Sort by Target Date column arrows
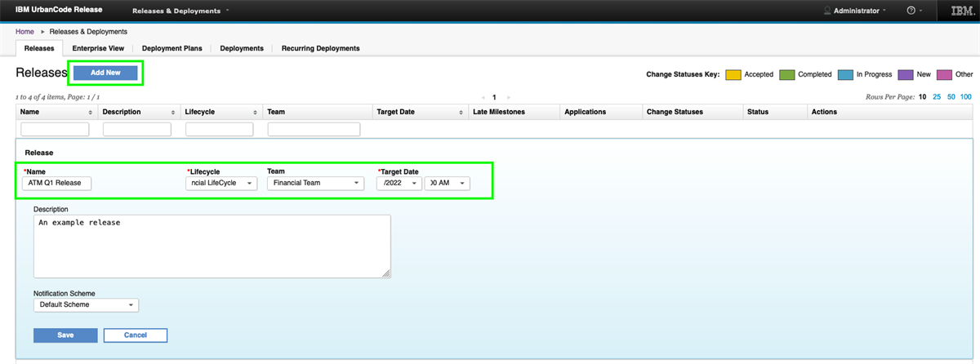This screenshot has width=980, height=364. [x=460, y=112]
